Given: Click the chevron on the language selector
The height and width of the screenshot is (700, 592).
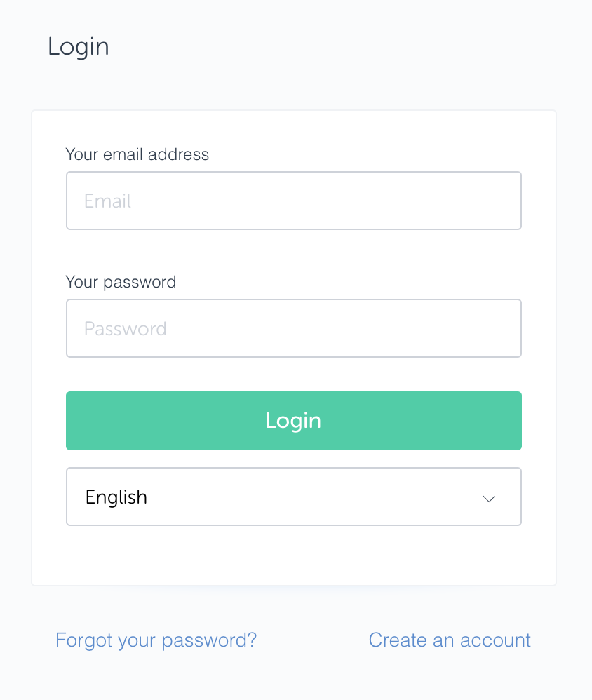Looking at the screenshot, I should [489, 499].
